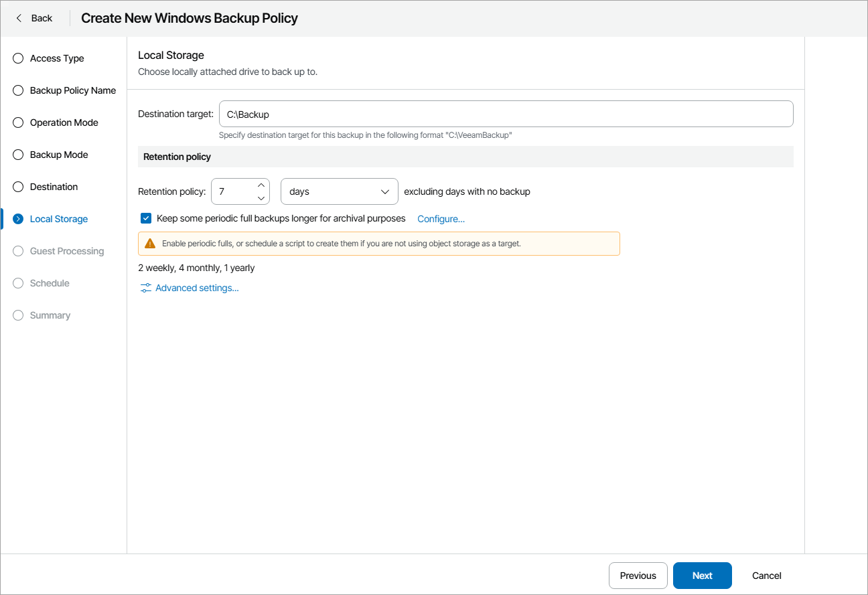Open the Configure link for archival backups
The image size is (868, 595).
(441, 218)
